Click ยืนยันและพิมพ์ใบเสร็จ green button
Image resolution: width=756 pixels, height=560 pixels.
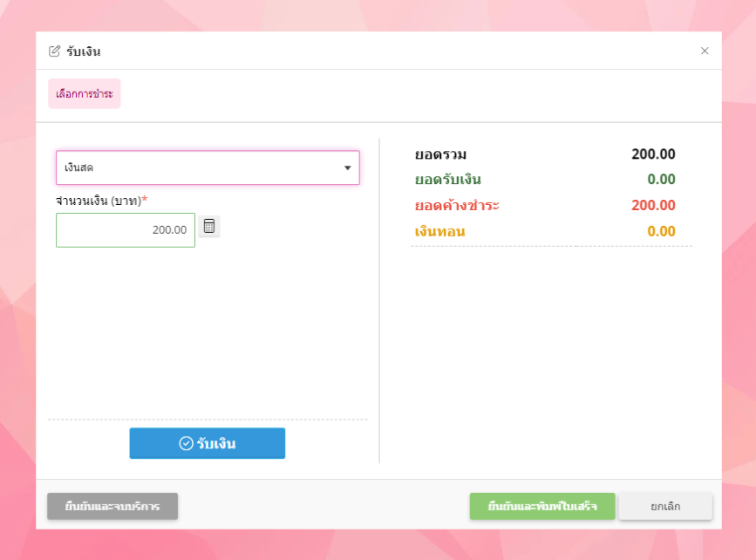pos(542,507)
